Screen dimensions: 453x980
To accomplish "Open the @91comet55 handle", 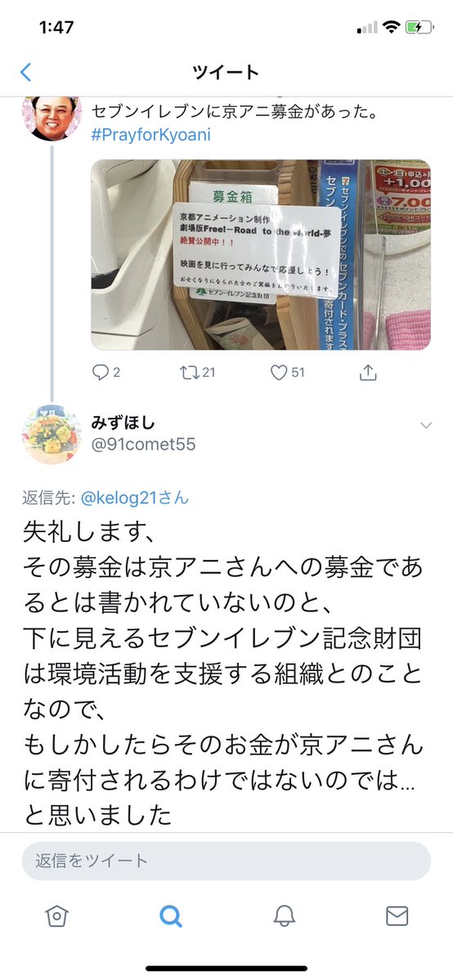I will click(143, 445).
